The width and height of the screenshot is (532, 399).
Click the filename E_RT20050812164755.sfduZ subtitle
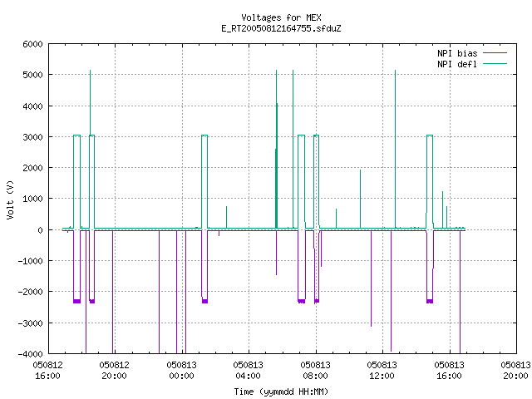(x=281, y=28)
